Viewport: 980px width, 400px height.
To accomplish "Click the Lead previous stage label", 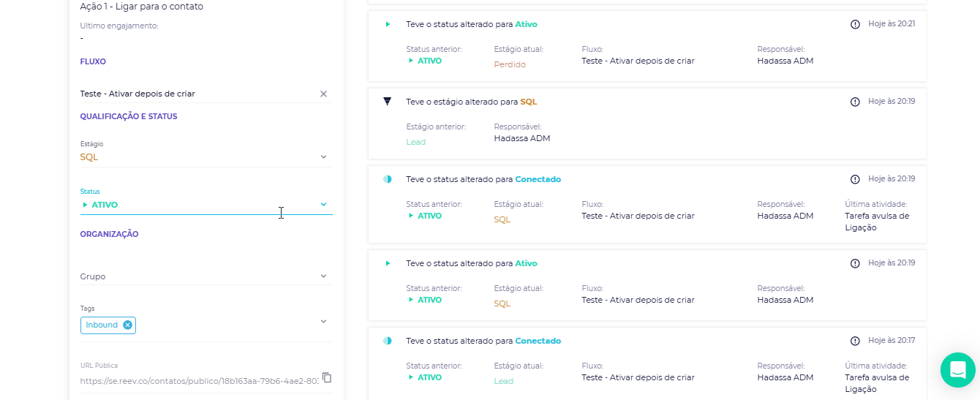I will point(415,142).
